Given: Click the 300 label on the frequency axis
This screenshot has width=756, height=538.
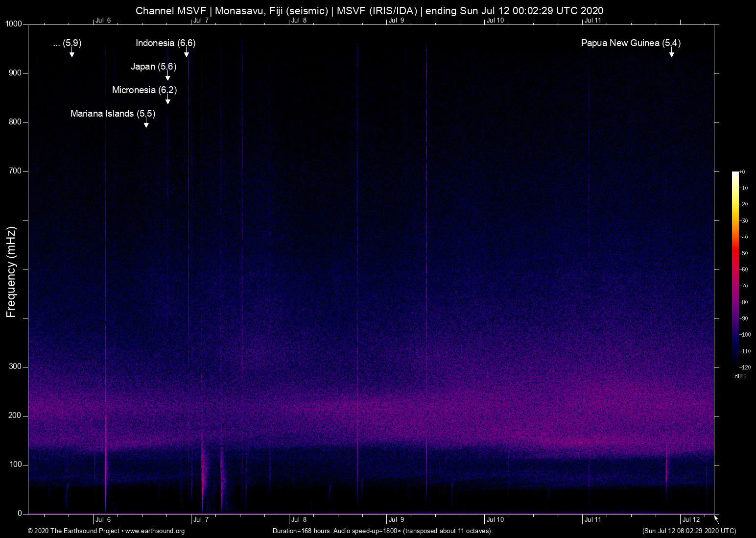Looking at the screenshot, I should pyautogui.click(x=16, y=367).
